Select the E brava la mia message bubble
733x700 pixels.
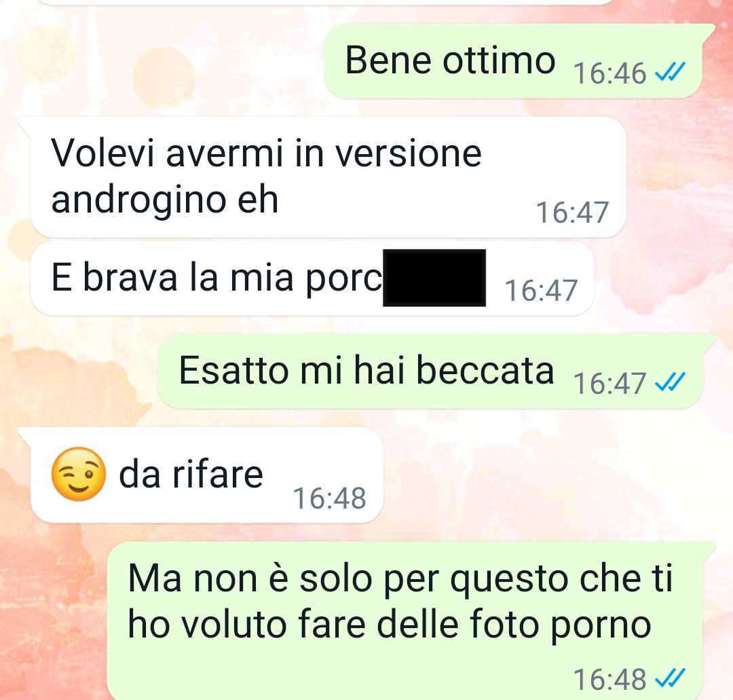pos(312,278)
